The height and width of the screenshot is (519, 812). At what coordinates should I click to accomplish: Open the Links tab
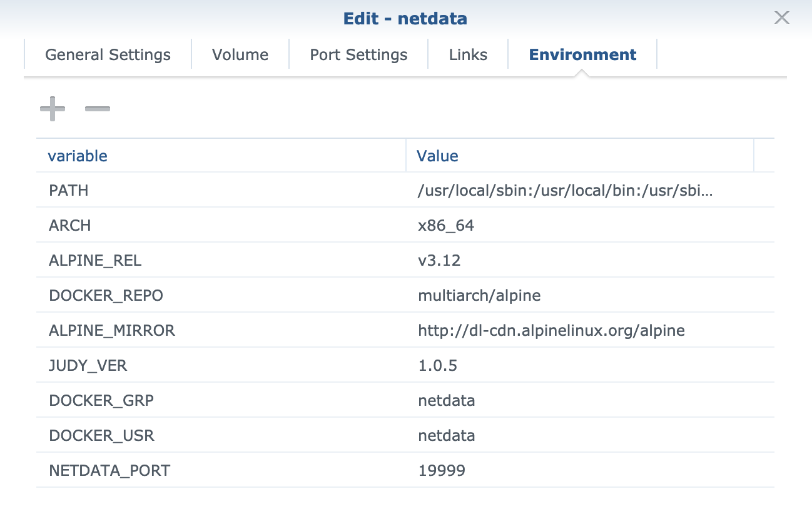468,54
